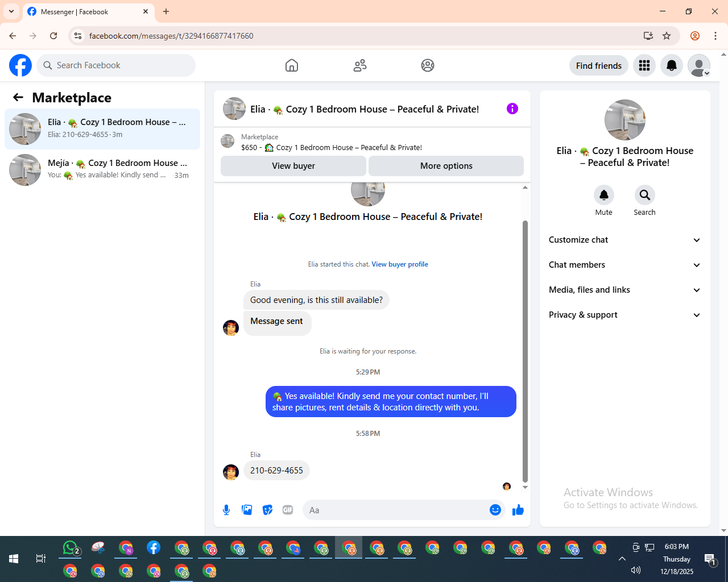
Task: Click the More options button
Action: (446, 166)
